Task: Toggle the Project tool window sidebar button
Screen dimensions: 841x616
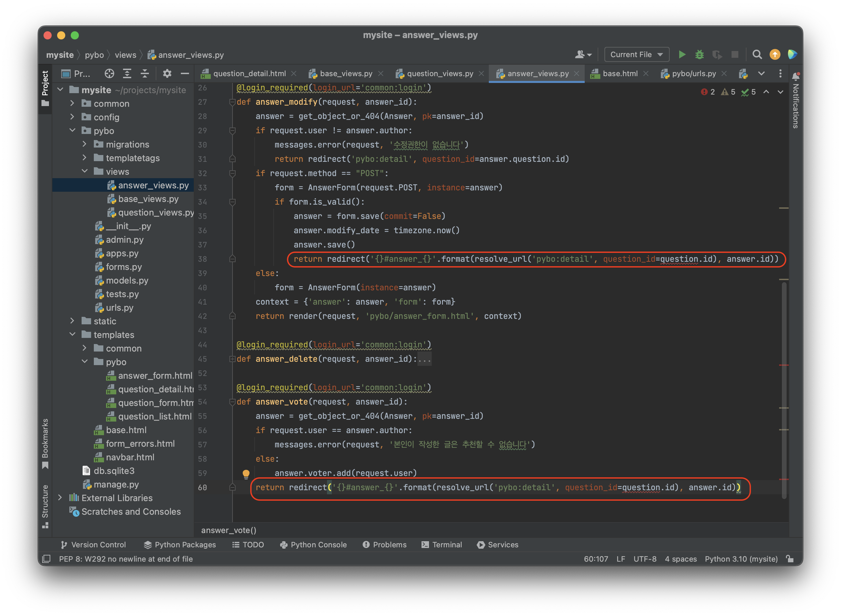Action: (45, 88)
